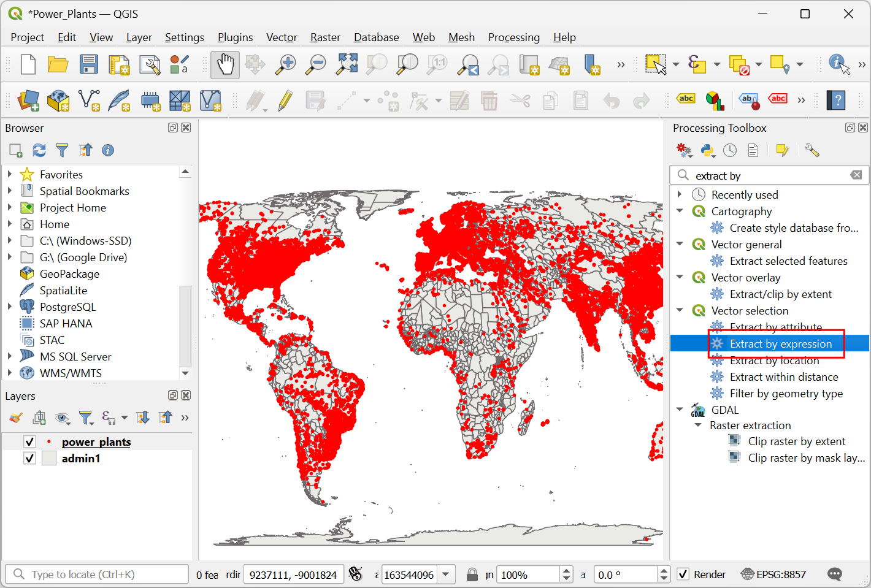Open the Processing menu
The height and width of the screenshot is (588, 871).
(513, 37)
